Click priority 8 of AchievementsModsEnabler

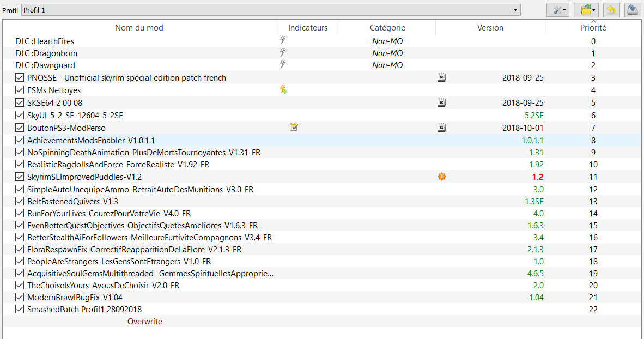pos(593,141)
